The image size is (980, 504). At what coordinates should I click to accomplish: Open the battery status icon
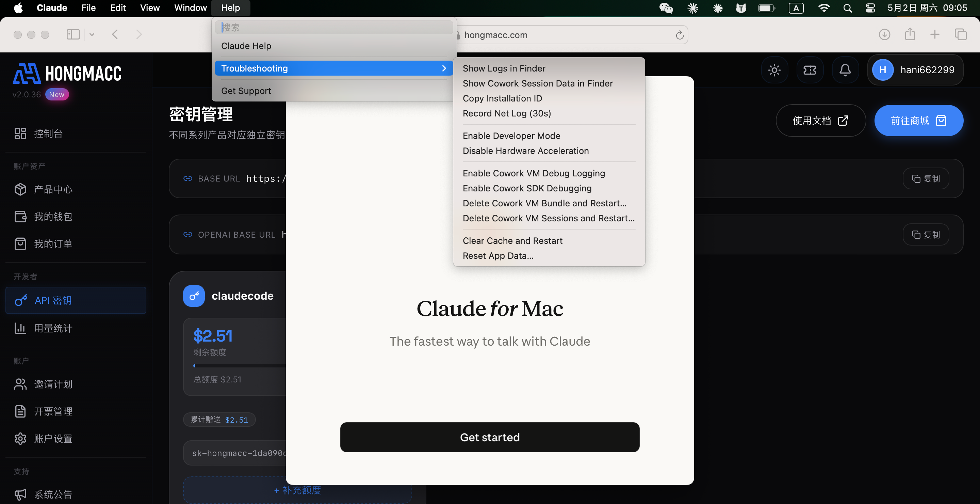point(766,8)
